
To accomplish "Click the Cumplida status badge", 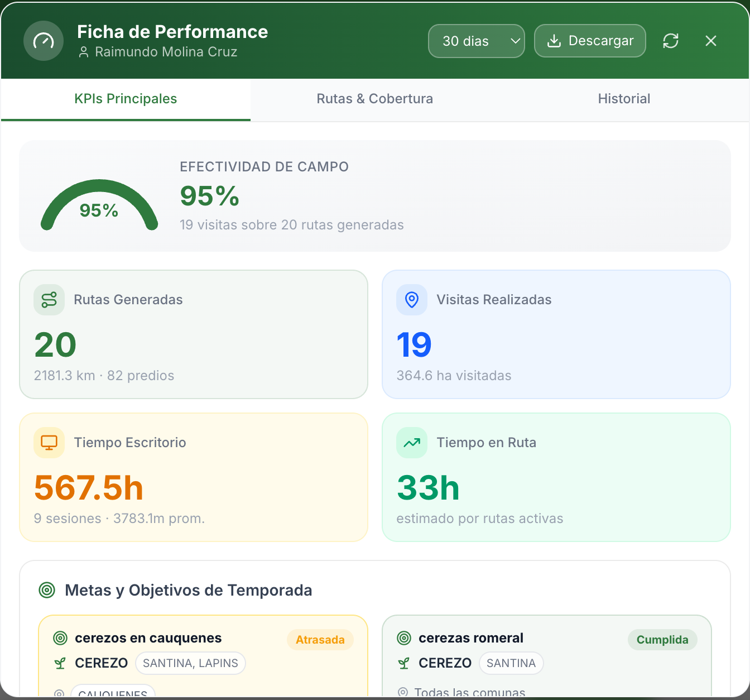I will pos(662,640).
